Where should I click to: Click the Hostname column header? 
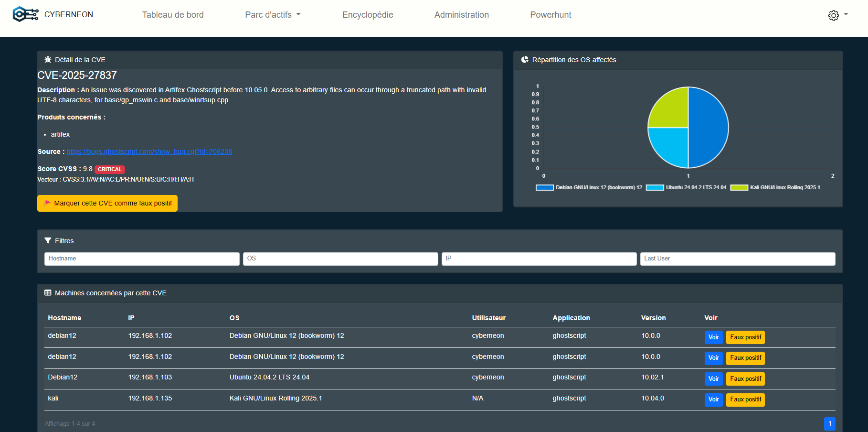click(x=64, y=318)
